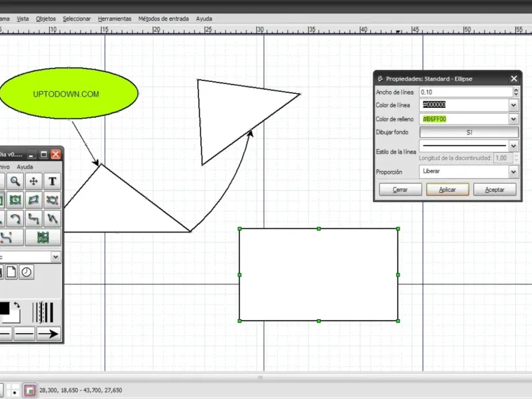The width and height of the screenshot is (532, 399).
Task: Select the Arc tool
Action: tap(15, 219)
